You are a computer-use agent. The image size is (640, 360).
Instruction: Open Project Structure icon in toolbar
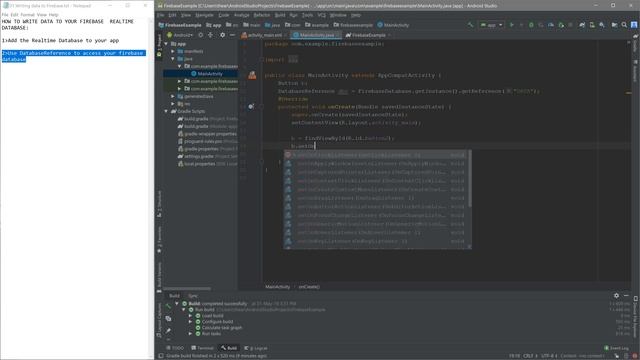click(614, 25)
